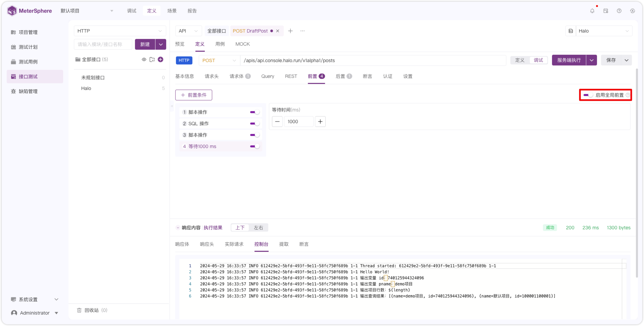The width and height of the screenshot is (644, 326).
Task: Select the 上下 layout option
Action: pos(240,228)
